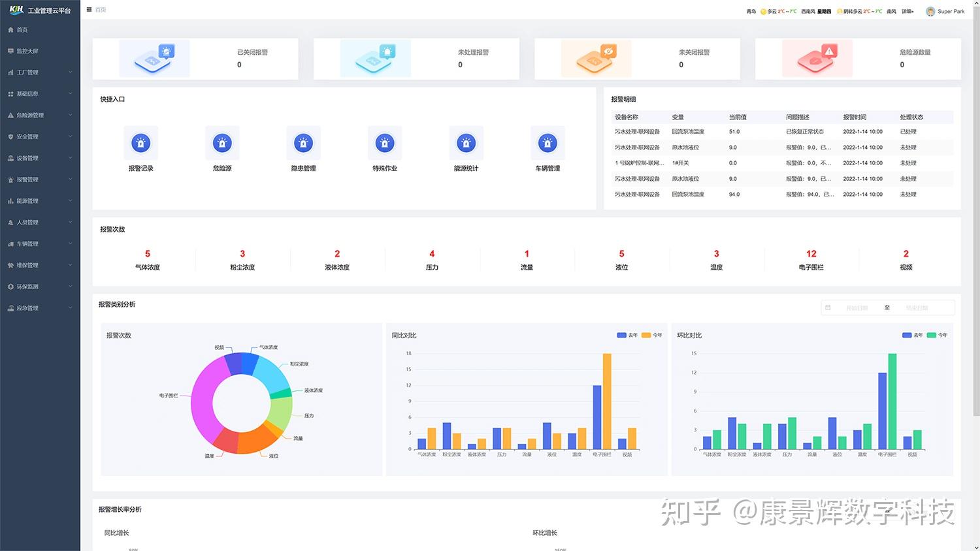Click the 特殊作业 shortcut icon

(385, 143)
